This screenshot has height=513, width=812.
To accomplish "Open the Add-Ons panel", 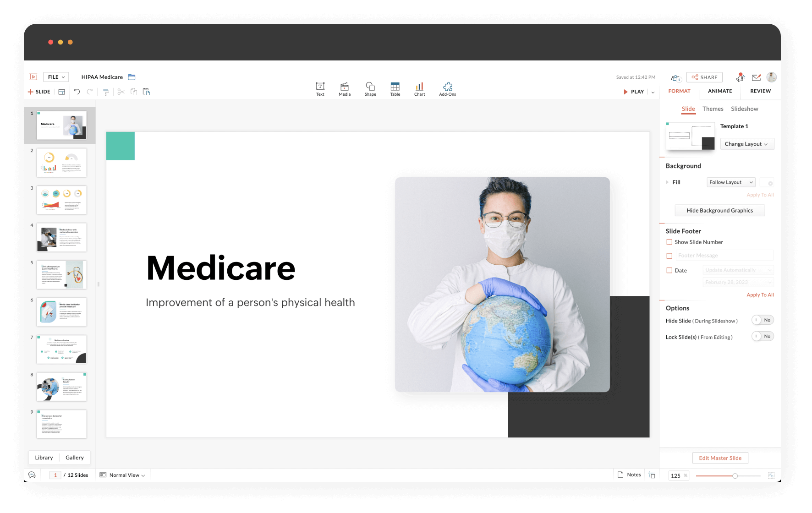I will point(447,88).
